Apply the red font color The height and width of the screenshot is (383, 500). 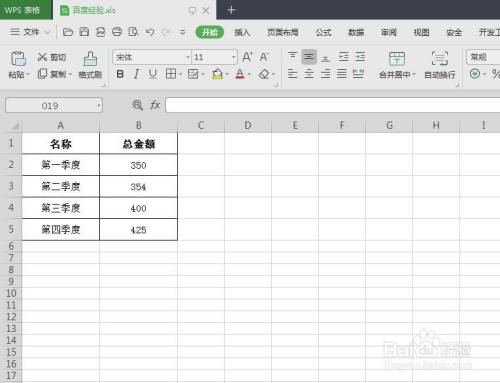(x=240, y=74)
